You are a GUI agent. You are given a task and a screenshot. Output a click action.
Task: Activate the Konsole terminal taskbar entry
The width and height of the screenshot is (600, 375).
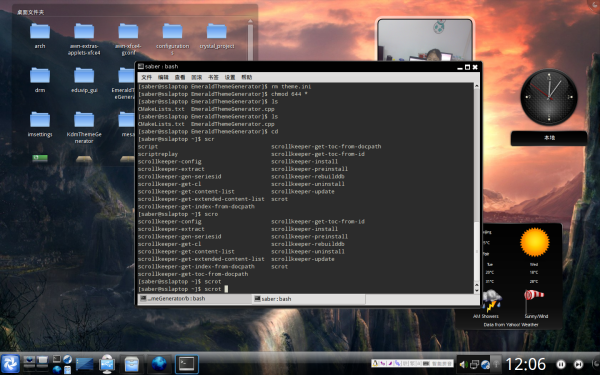click(187, 364)
